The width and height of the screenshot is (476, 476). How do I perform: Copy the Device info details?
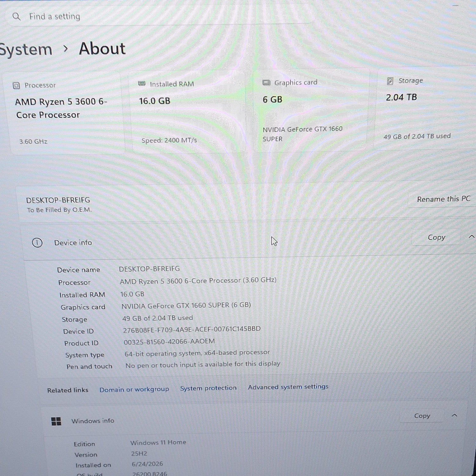tap(436, 237)
